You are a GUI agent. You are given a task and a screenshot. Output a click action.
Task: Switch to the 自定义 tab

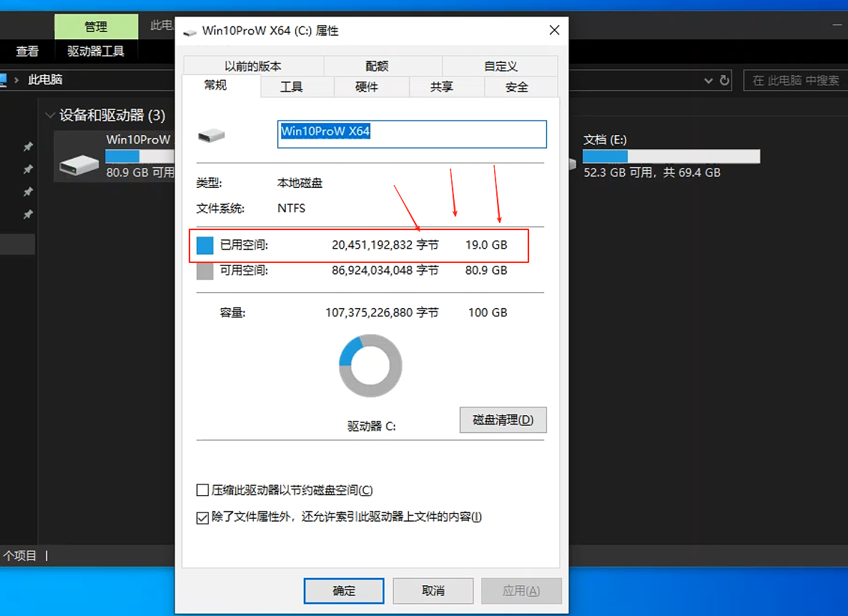pos(501,66)
